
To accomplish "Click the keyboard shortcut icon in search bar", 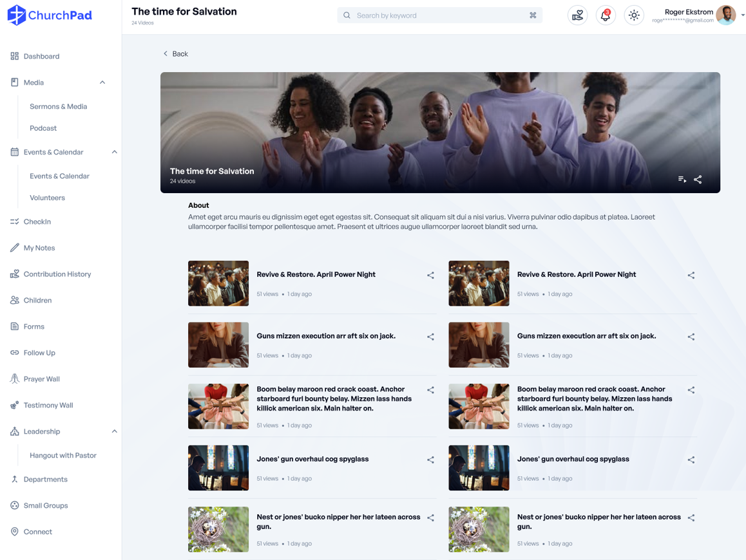I will [x=533, y=15].
